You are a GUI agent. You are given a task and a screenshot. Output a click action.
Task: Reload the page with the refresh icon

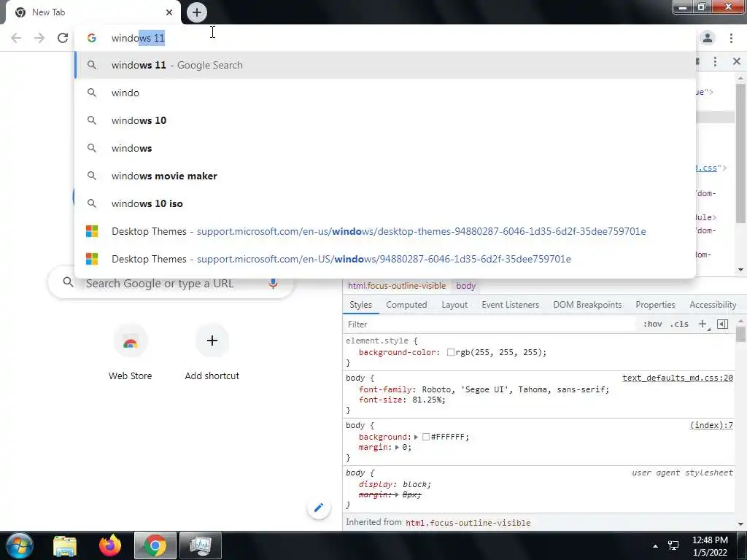63,38
